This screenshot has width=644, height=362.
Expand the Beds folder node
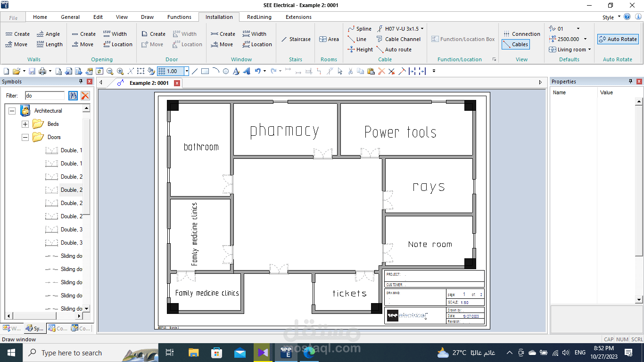pos(25,124)
